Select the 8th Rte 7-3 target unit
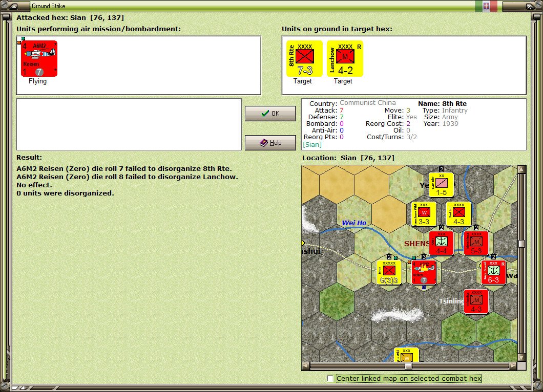Image resolution: width=543 pixels, height=392 pixels. point(304,58)
